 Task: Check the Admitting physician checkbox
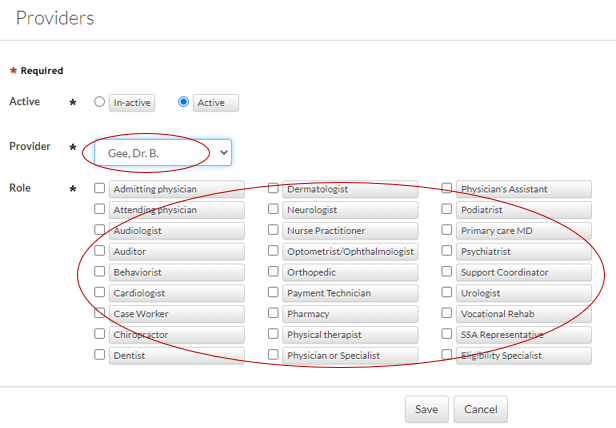(99, 188)
